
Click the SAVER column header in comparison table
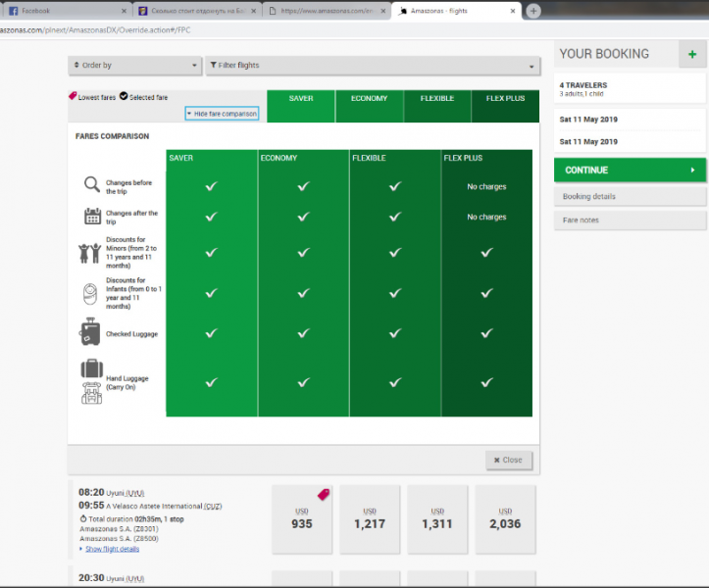[181, 158]
